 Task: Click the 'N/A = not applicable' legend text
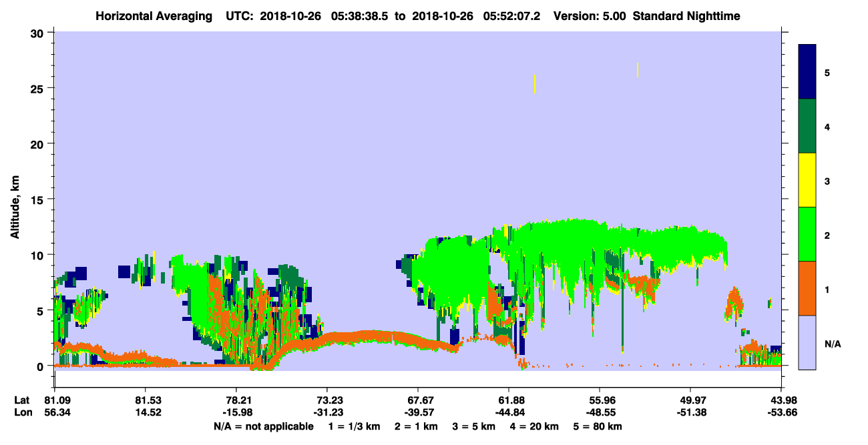click(x=263, y=426)
